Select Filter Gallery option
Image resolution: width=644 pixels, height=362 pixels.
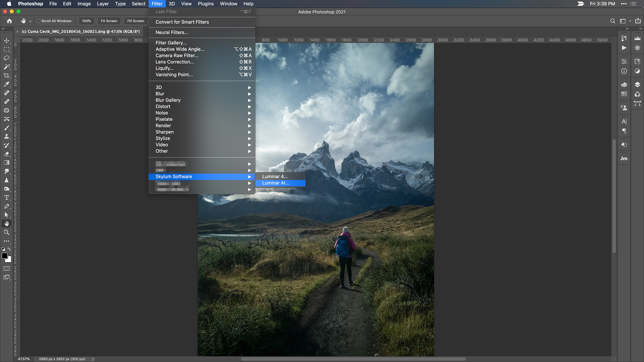170,43
